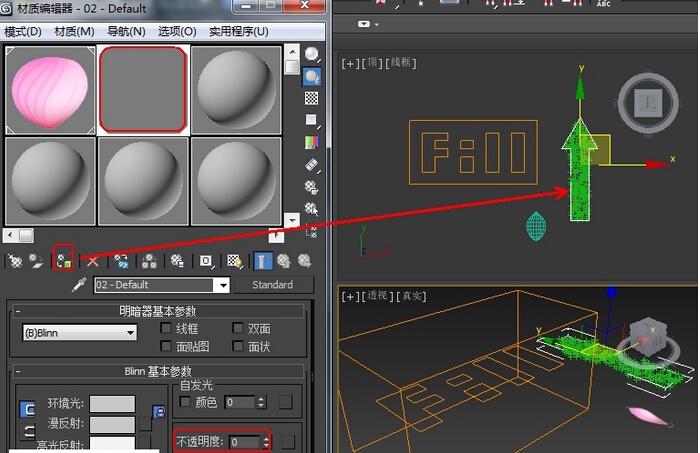Viewport: 700px width, 453px height.
Task: Enable the 双面 checkbox
Action: 238,328
